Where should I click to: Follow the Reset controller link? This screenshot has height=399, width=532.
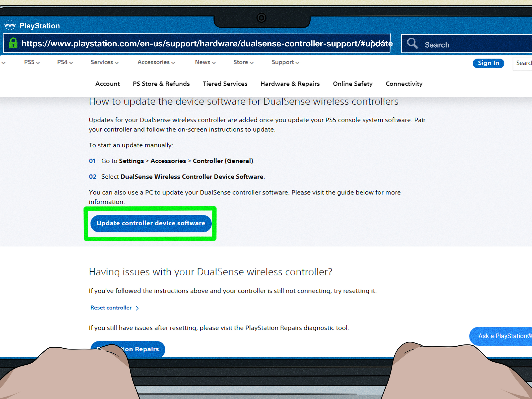(x=111, y=308)
